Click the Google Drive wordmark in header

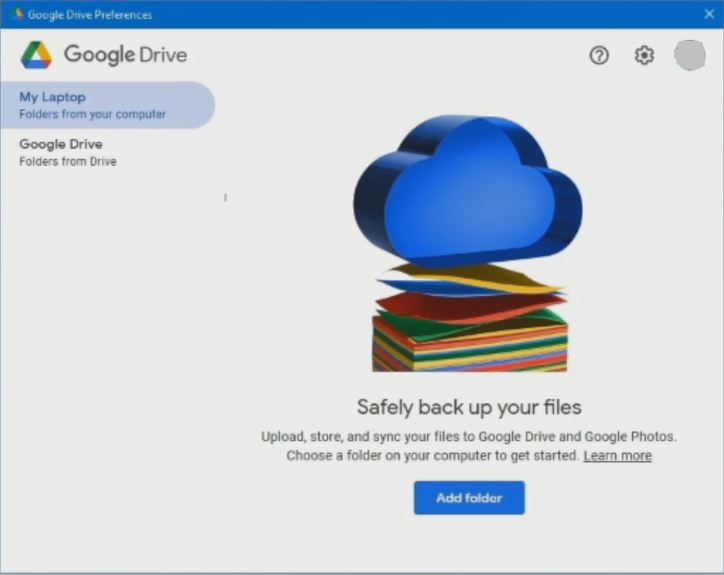(125, 55)
